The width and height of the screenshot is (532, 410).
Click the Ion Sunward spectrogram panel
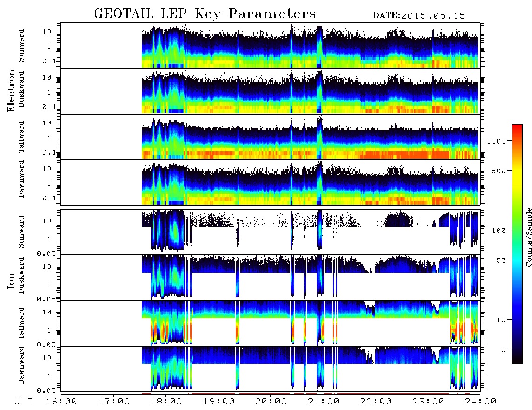pos(270,232)
